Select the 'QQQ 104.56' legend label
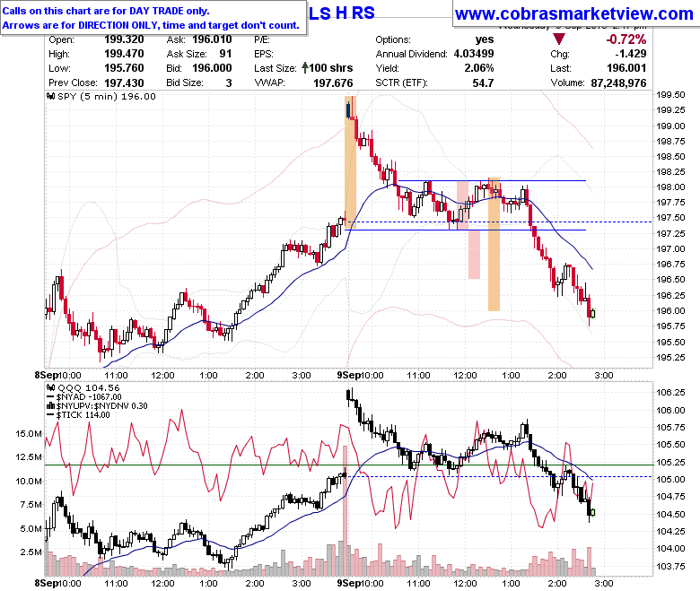 point(89,388)
